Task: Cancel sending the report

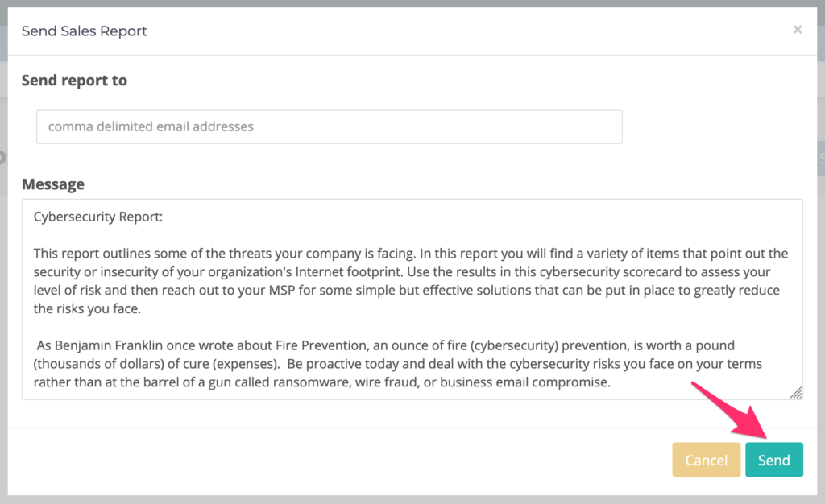Action: pos(706,460)
